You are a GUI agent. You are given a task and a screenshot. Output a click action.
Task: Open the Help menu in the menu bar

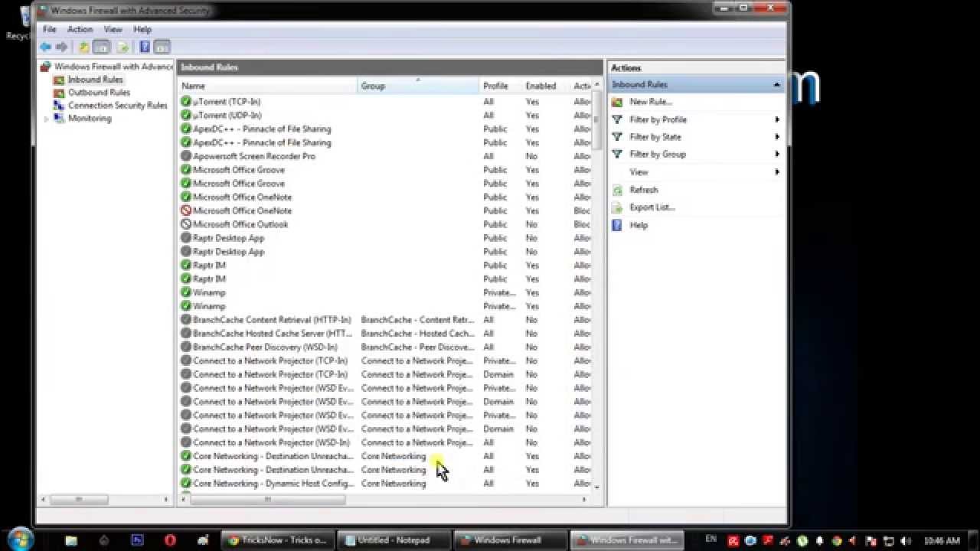142,29
